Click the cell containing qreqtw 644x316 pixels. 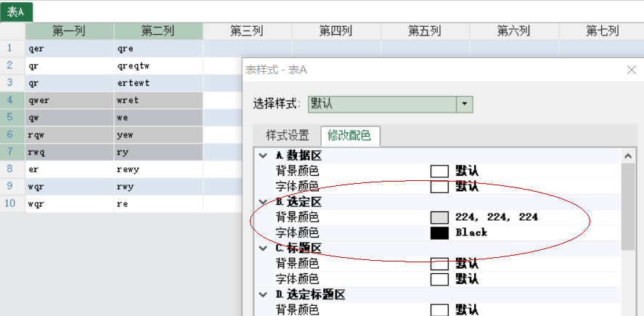click(158, 66)
